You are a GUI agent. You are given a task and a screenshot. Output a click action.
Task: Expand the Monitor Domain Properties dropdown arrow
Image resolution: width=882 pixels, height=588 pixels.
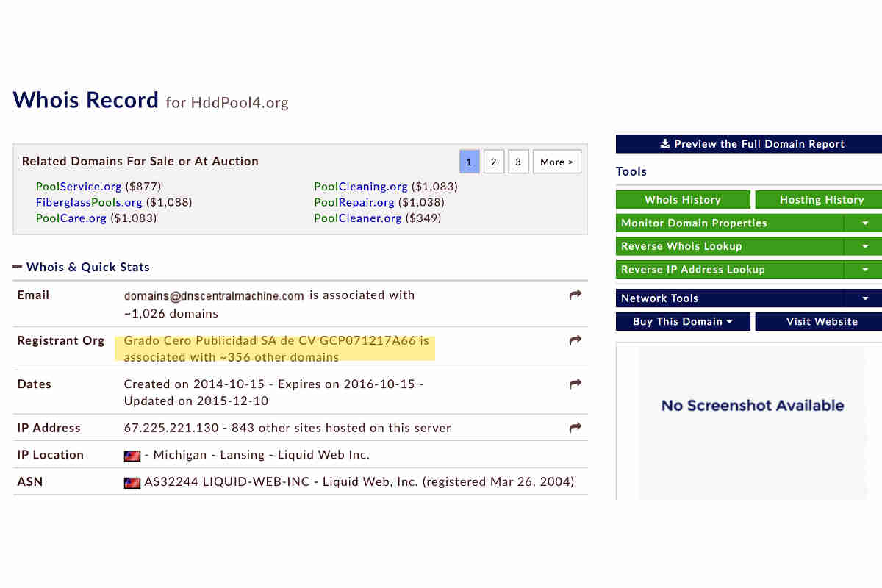pyautogui.click(x=865, y=223)
